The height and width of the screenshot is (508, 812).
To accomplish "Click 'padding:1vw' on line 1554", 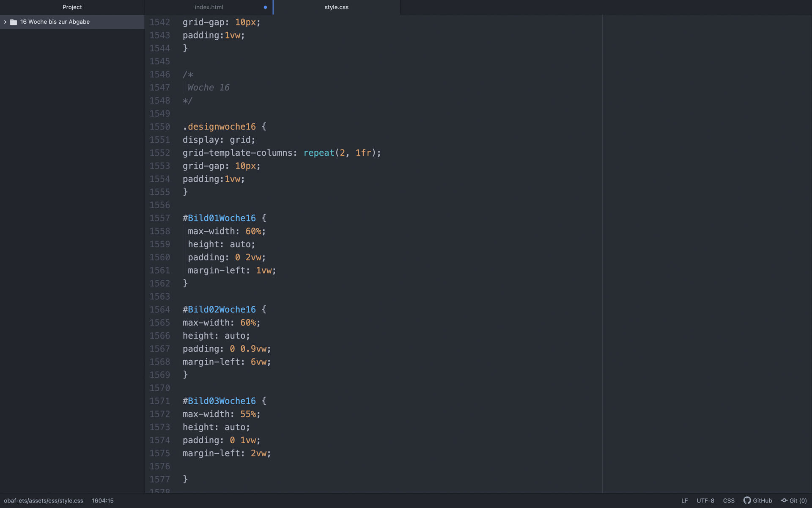I will coord(214,179).
